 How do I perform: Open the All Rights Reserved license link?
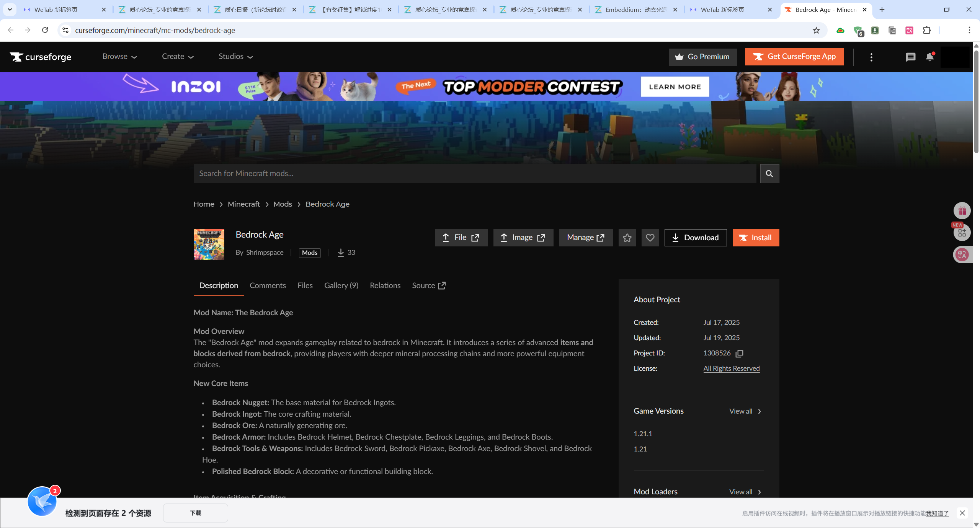(x=732, y=368)
